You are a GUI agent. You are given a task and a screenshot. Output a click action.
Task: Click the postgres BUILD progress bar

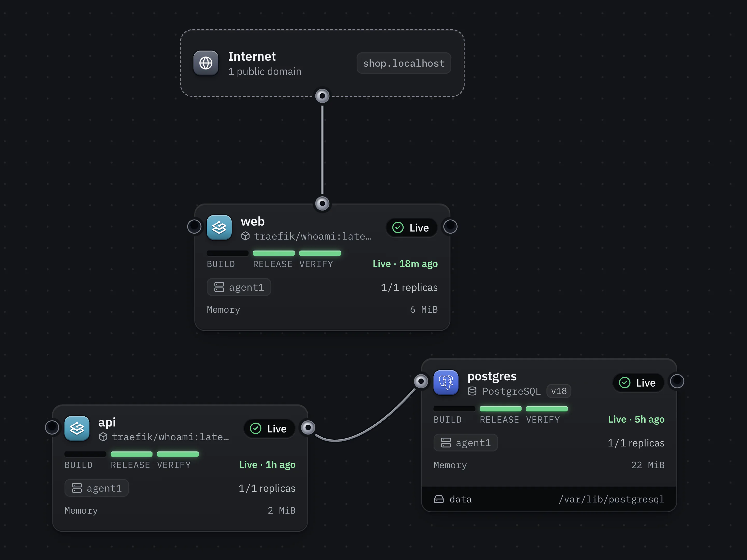click(x=454, y=409)
